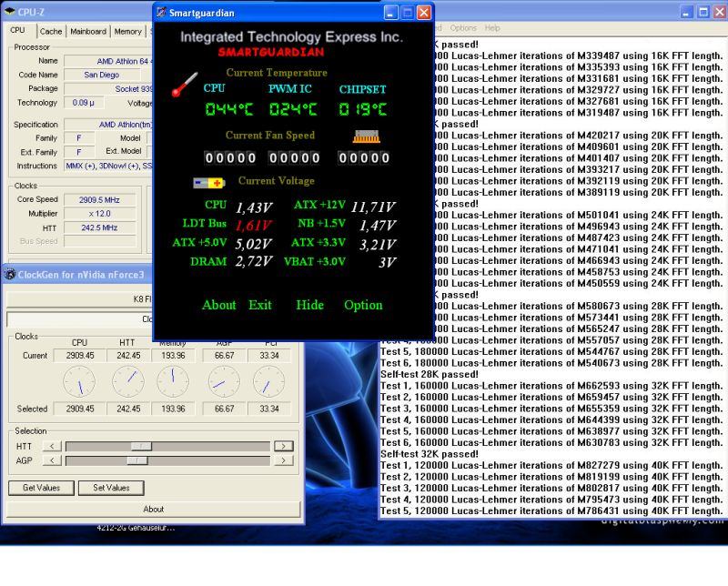728x586 pixels.
Task: Click the AGP right arrow button
Action: click(x=283, y=460)
